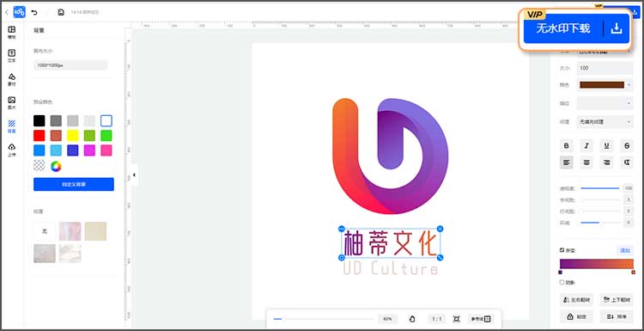
Task: Click the rotate handle on selected text box
Action: [x=341, y=258]
